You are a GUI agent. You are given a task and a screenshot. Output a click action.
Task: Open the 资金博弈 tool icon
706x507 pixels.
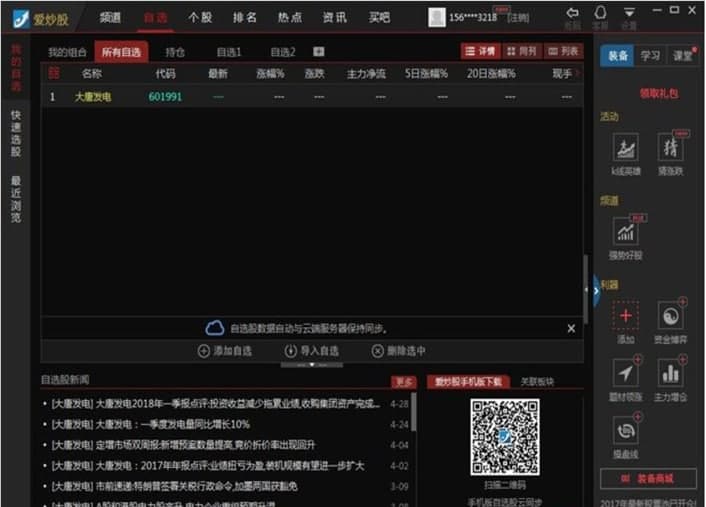[671, 316]
